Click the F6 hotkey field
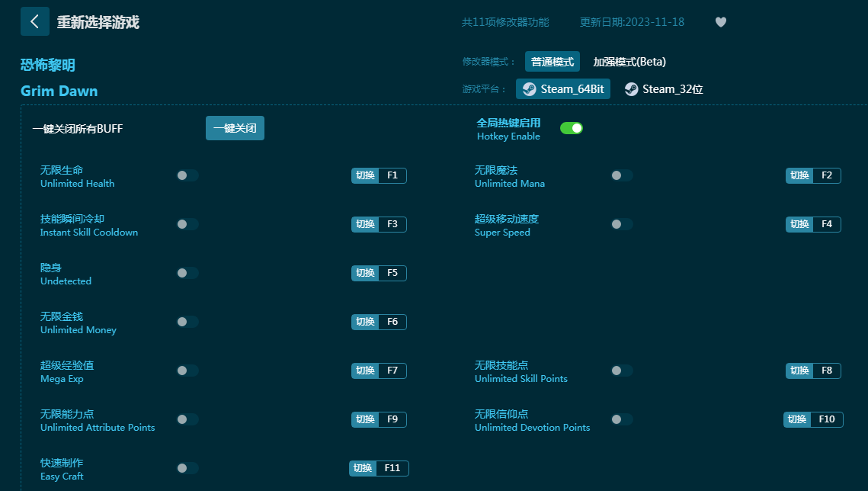This screenshot has width=868, height=491. click(x=392, y=322)
